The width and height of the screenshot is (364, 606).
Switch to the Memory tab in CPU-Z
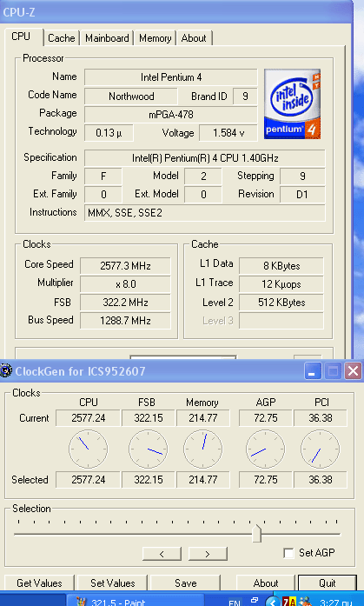click(x=156, y=38)
